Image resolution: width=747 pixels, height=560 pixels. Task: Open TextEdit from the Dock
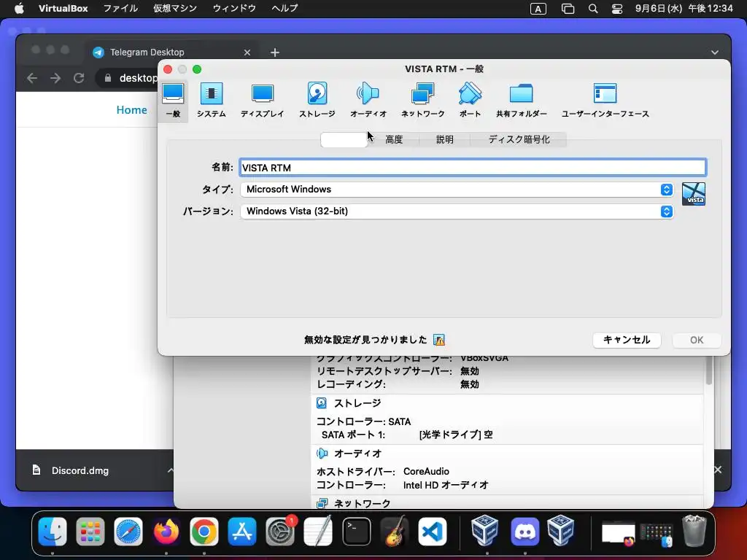318,532
